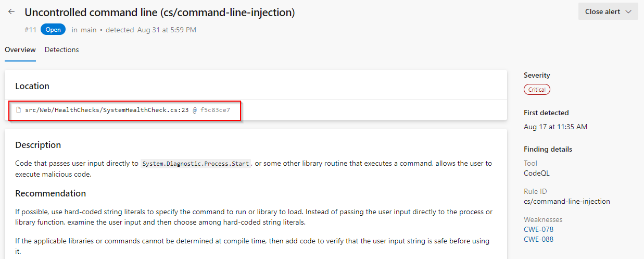Go back using the left arrow icon
Screen dimensions: 644x259
coord(11,11)
